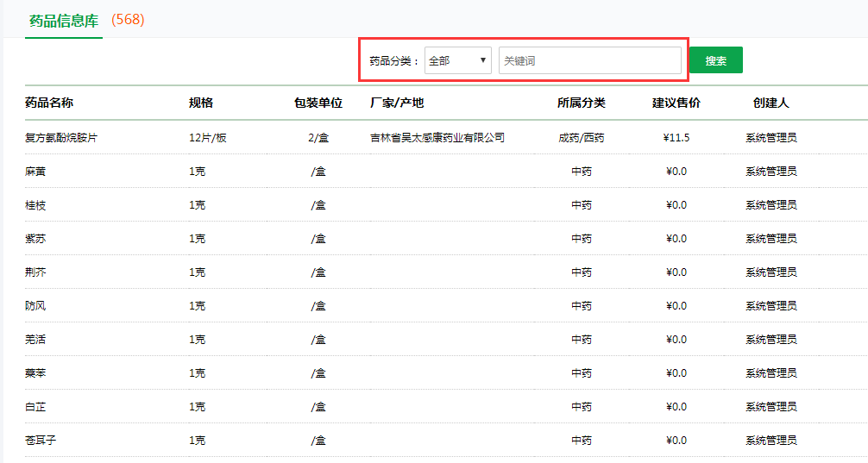Viewport: 868px width, 463px height.
Task: Click the manufacturer 吉林省吴太感康药业有限公司
Action: (x=437, y=138)
